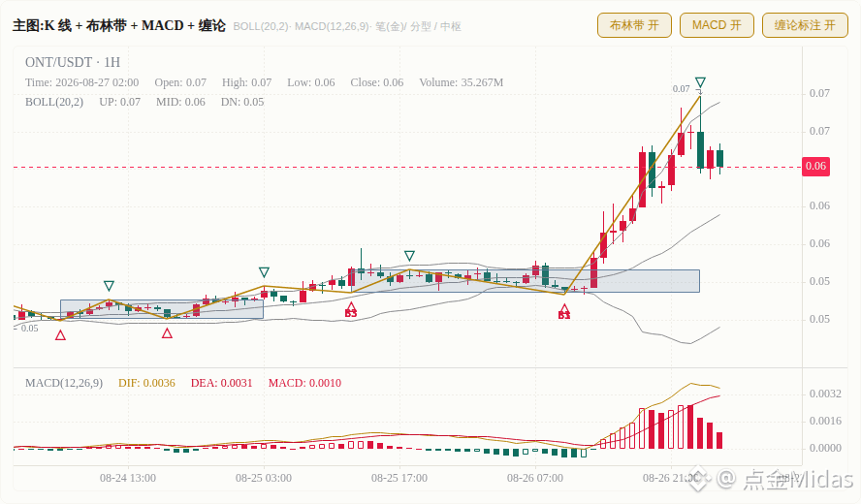The image size is (861, 504).
Task: Click the Time: 2026-08-27 02:00 readout
Action: tap(81, 82)
